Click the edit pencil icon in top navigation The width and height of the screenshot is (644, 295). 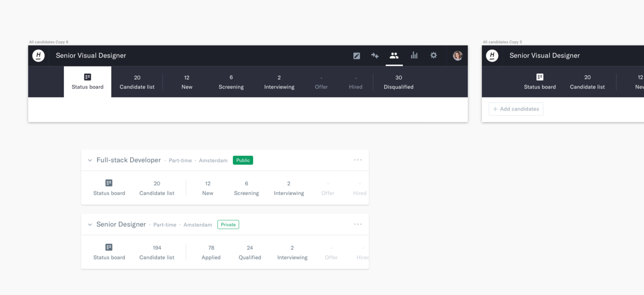(x=357, y=56)
